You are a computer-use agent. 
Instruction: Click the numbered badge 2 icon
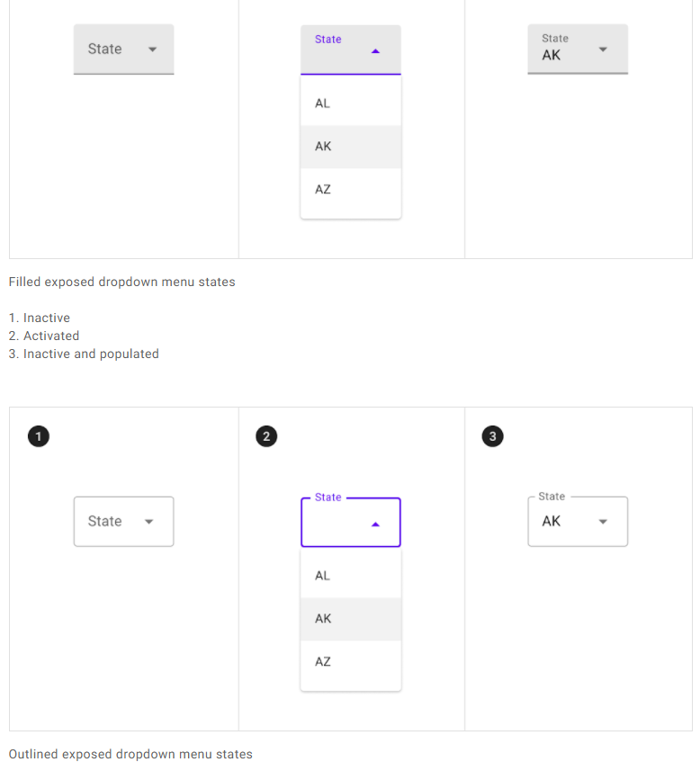coord(266,436)
